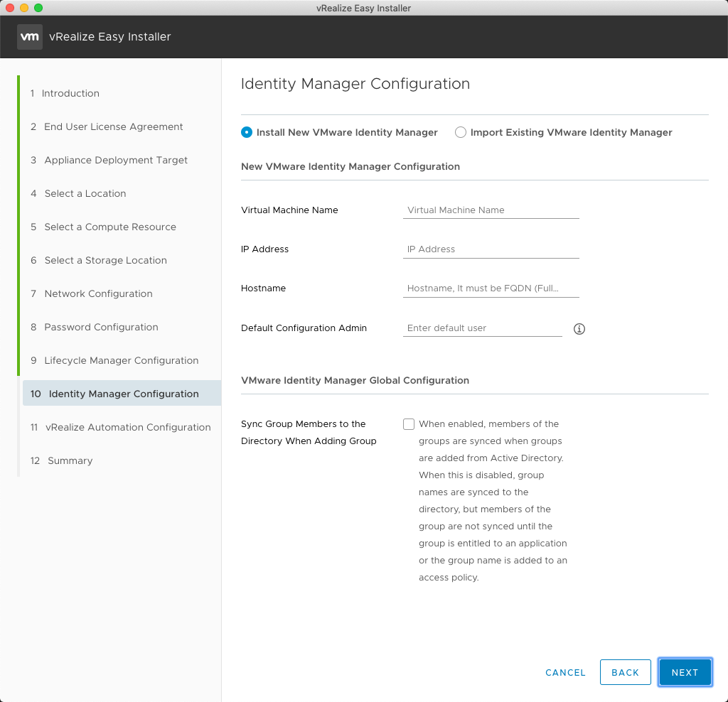Focus the Virtual Machine Name field
Image resolution: width=728 pixels, height=702 pixels.
pyautogui.click(x=491, y=210)
